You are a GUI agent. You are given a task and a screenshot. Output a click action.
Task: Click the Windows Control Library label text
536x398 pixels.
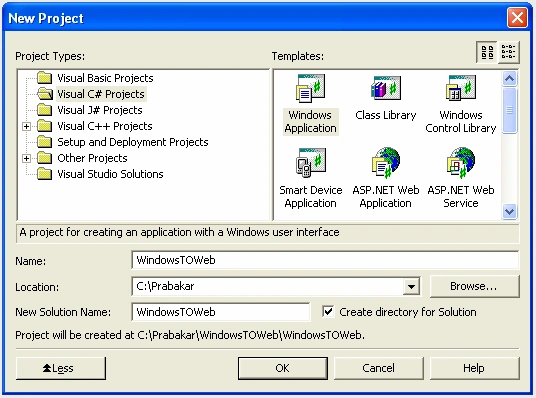tap(461, 122)
